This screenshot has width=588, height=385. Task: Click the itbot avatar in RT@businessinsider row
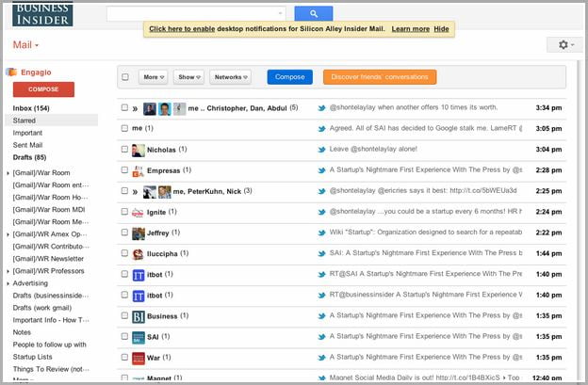pyautogui.click(x=138, y=296)
